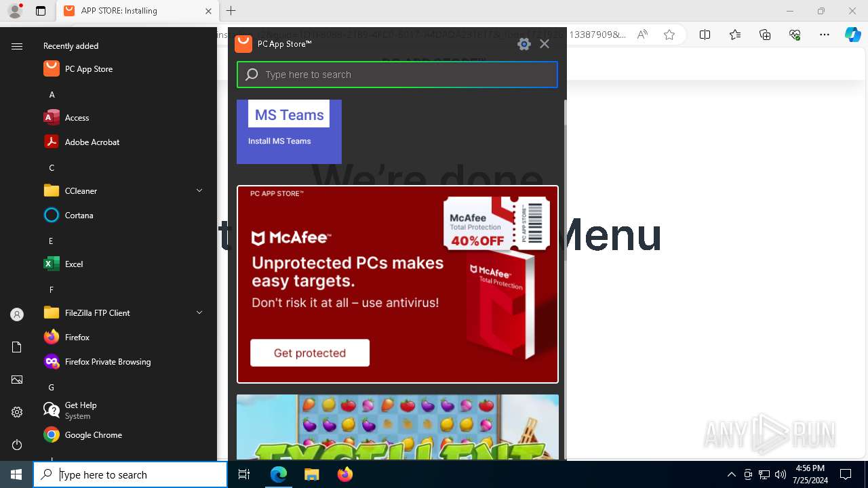Open Edge Settings and more menu
Viewport: 868px width, 488px height.
click(x=825, y=35)
